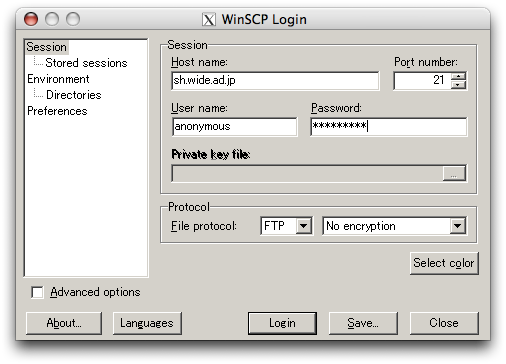Click the Save button
The image size is (506, 364).
[363, 323]
